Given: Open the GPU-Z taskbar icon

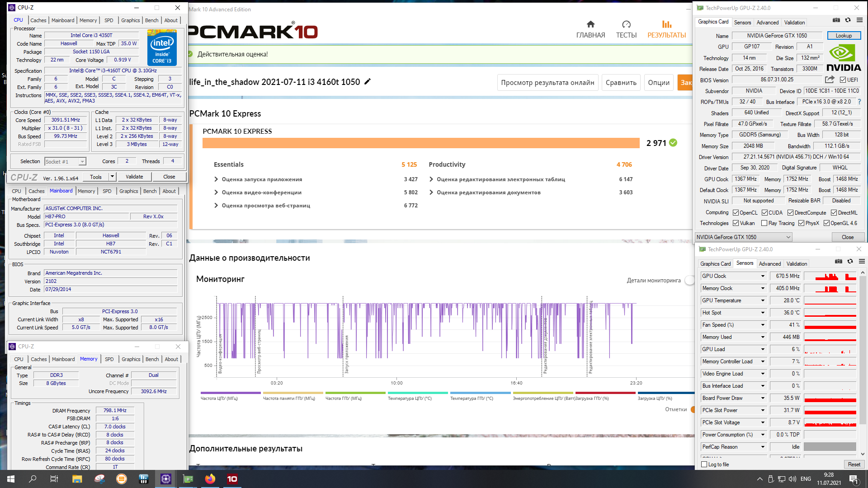Looking at the screenshot, I should click(188, 479).
